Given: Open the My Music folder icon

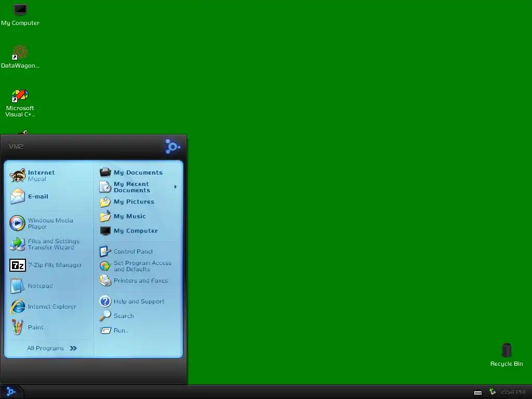Looking at the screenshot, I should click(105, 216).
